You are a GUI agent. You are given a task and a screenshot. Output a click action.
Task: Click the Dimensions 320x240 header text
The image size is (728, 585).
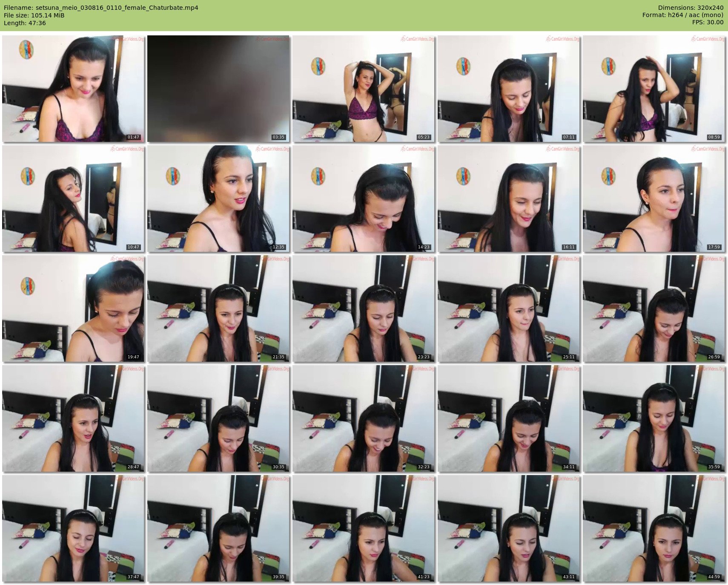coord(690,8)
